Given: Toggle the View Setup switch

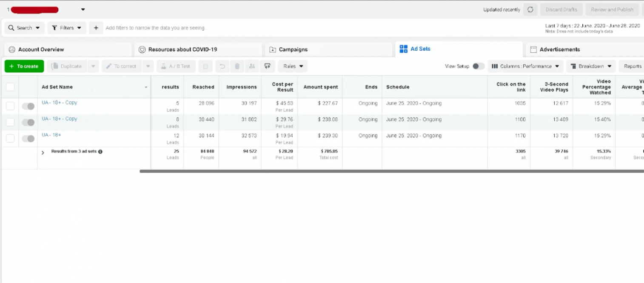Looking at the screenshot, I should coord(478,66).
